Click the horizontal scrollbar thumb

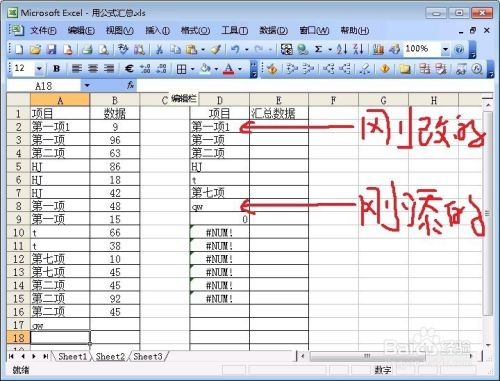point(367,356)
